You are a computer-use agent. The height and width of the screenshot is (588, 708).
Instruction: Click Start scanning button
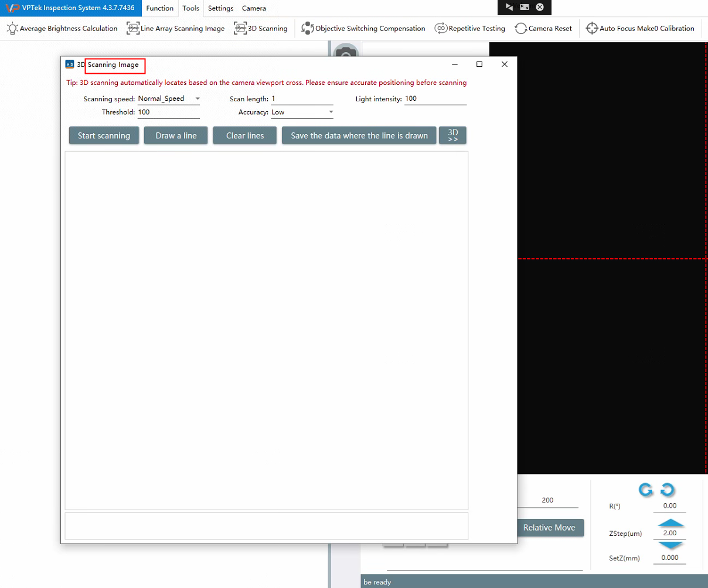click(x=104, y=135)
